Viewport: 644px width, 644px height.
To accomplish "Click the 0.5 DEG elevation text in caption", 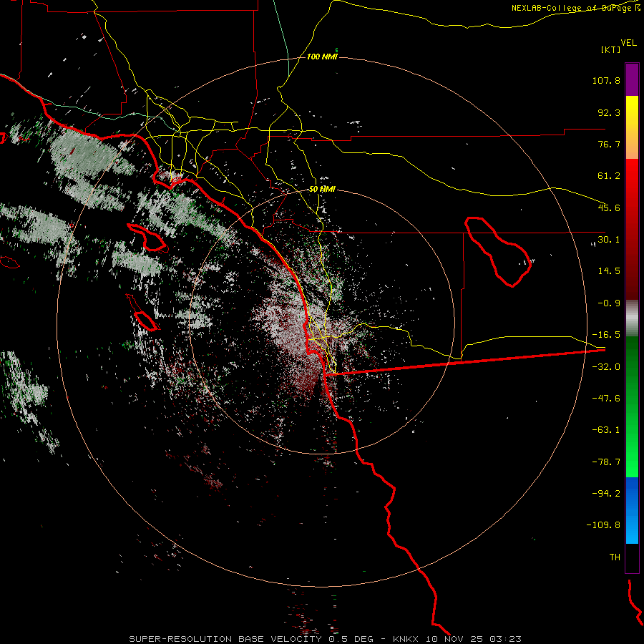I will (x=351, y=639).
